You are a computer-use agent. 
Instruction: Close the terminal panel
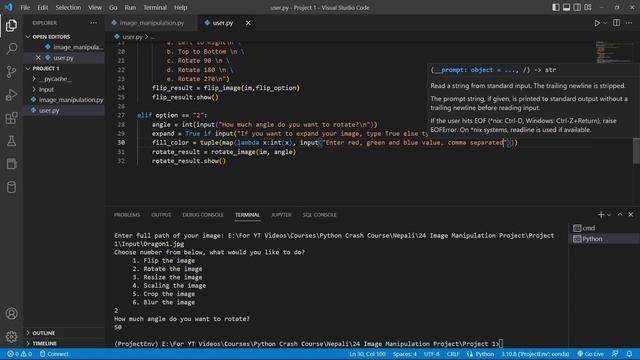pyautogui.click(x=631, y=215)
